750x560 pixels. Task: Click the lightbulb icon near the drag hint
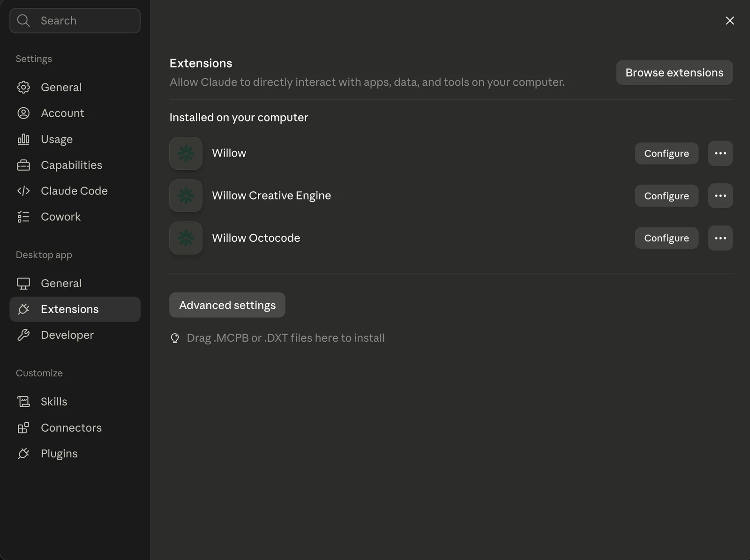coord(175,338)
